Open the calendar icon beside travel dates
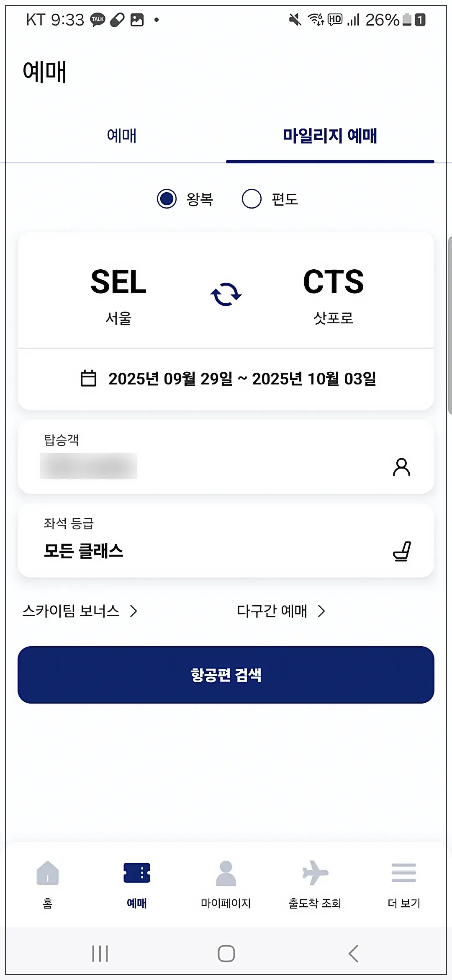Image resolution: width=452 pixels, height=980 pixels. pyautogui.click(x=89, y=378)
